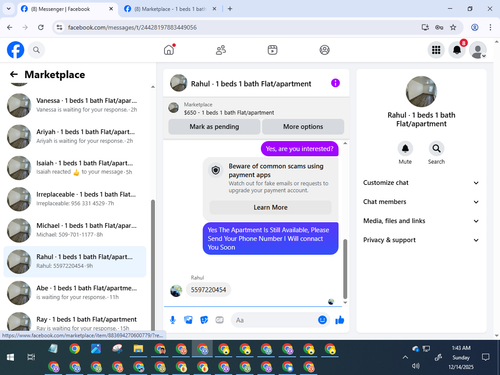Click Rahul's large profile picture
The image size is (500, 375).
coord(421,91)
